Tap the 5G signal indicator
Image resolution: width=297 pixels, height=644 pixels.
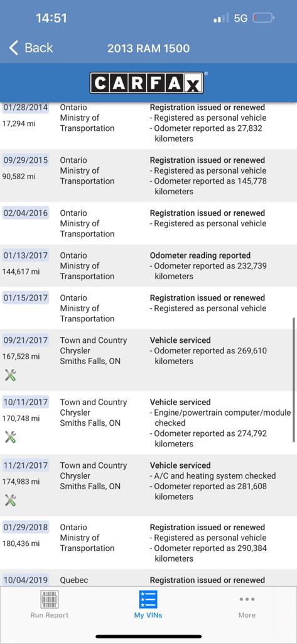click(240, 18)
